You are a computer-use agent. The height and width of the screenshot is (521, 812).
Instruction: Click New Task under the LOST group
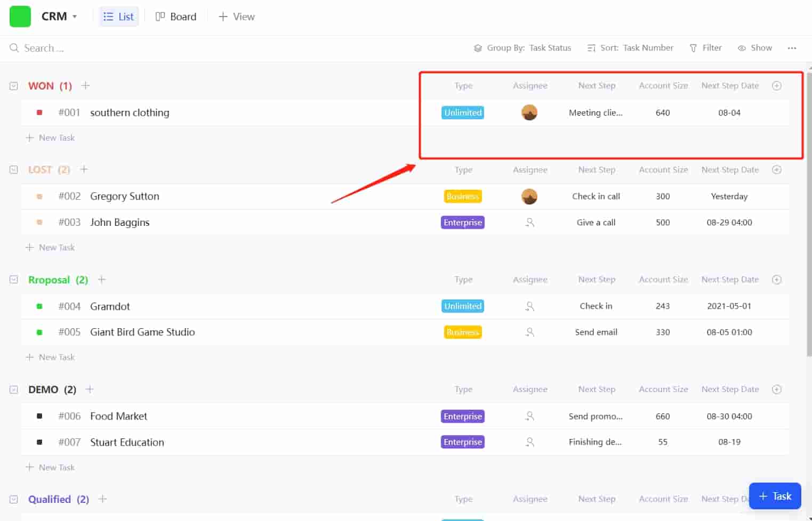51,247
